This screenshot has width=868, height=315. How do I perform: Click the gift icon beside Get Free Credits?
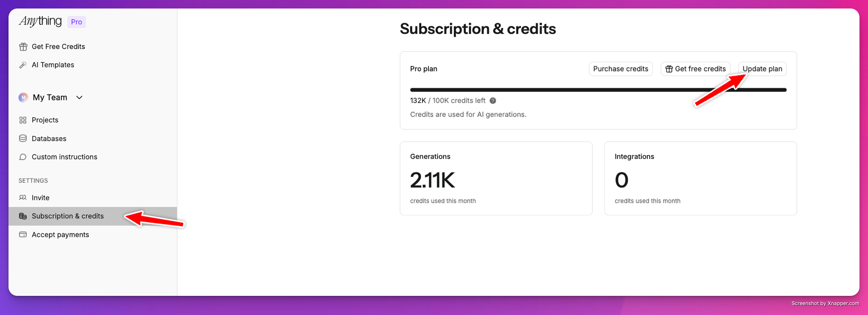(x=23, y=47)
